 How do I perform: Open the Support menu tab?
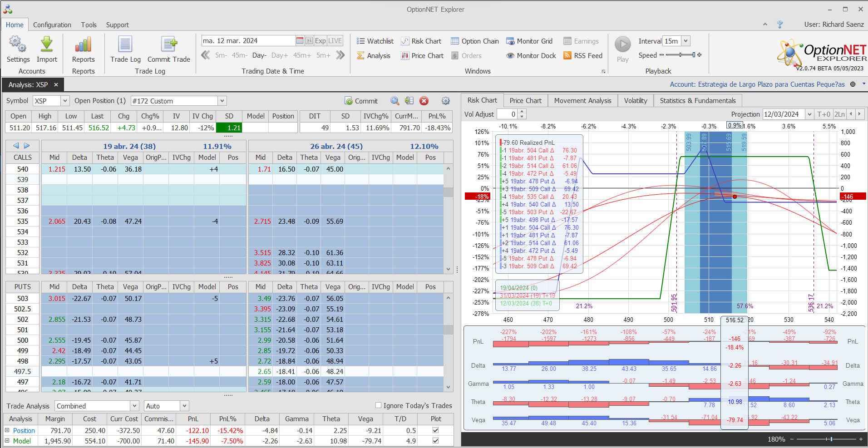pyautogui.click(x=118, y=25)
